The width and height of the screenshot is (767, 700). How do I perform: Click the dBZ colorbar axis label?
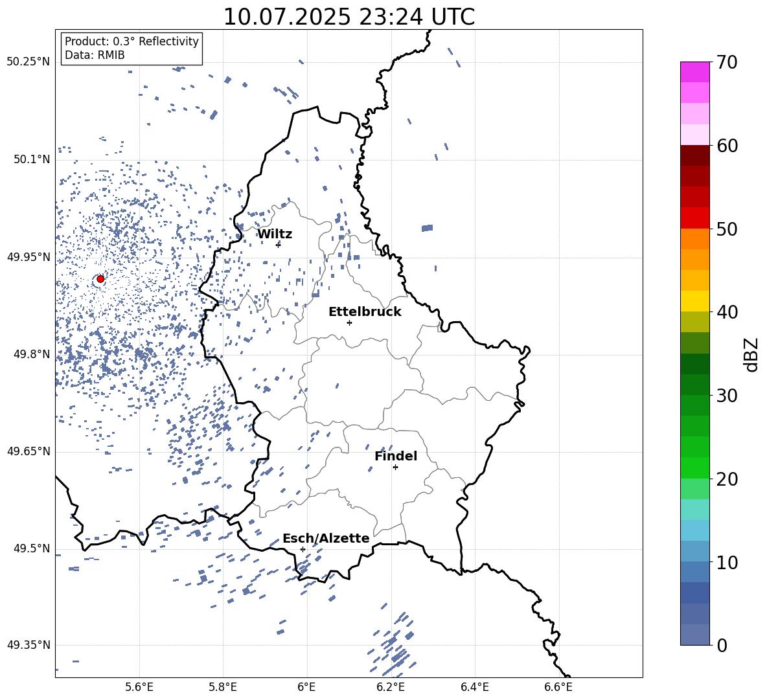tap(752, 355)
